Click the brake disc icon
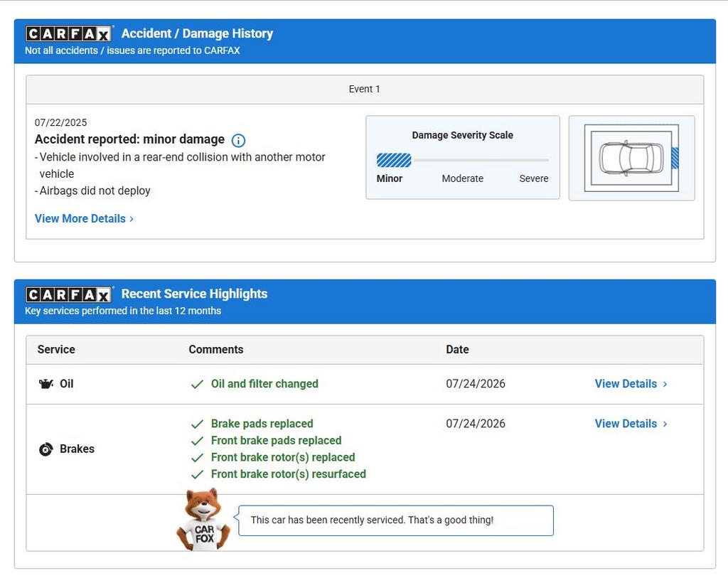The height and width of the screenshot is (578, 728). click(x=45, y=449)
